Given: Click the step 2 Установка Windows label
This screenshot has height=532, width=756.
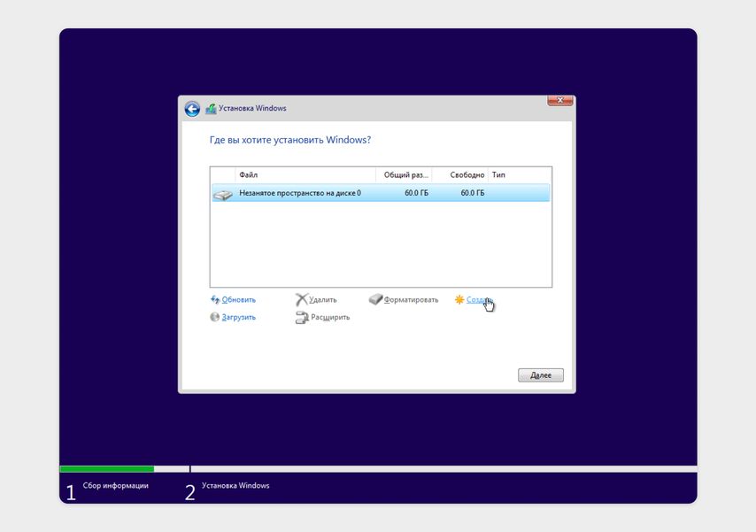Looking at the screenshot, I should click(x=235, y=486).
